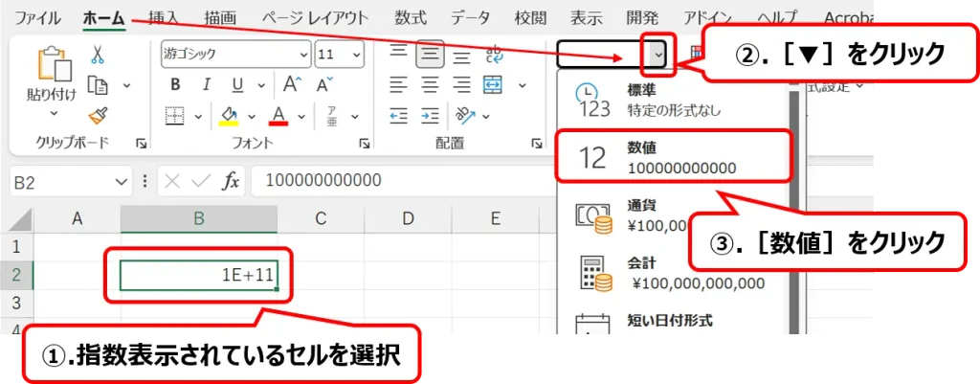
Task: Toggle center horizontal alignment
Action: tap(430, 85)
